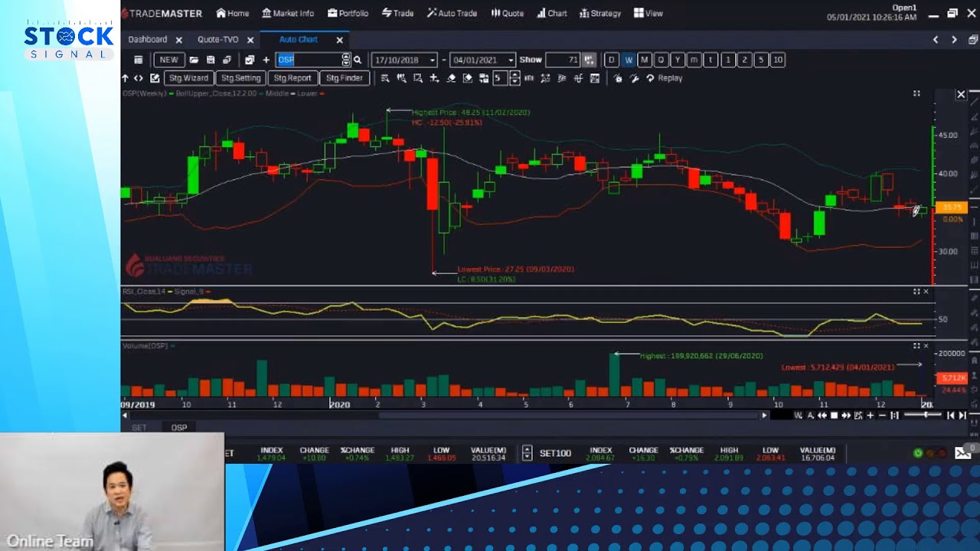The height and width of the screenshot is (551, 980).
Task: Click the checklist window icon
Action: (250, 60)
